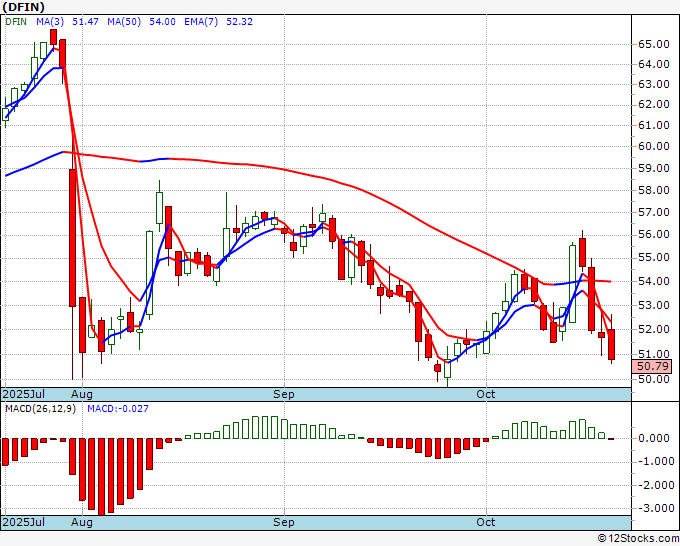The width and height of the screenshot is (680, 546).
Task: Click the 52.00 price axis label
Action: click(654, 329)
